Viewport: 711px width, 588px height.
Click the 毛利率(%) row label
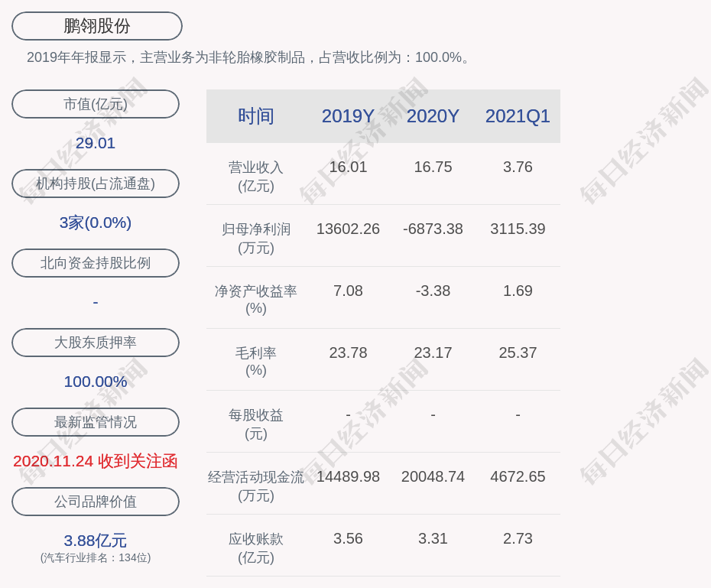coord(256,362)
